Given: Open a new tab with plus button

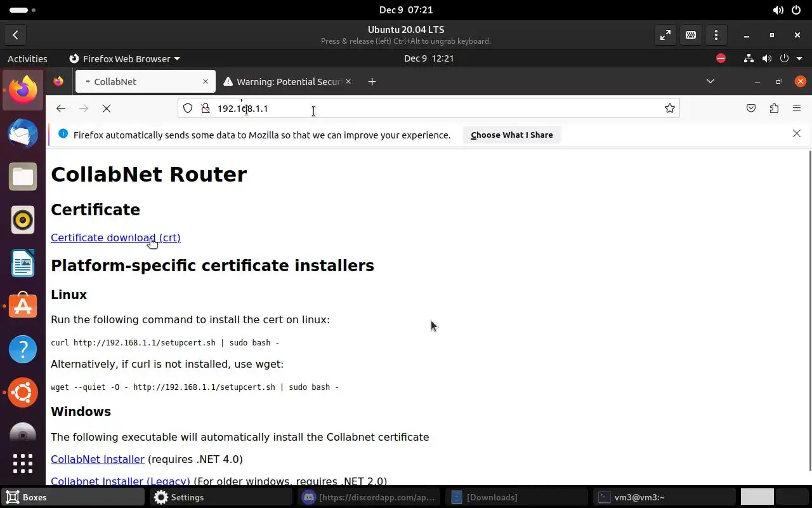Looking at the screenshot, I should pyautogui.click(x=372, y=81).
